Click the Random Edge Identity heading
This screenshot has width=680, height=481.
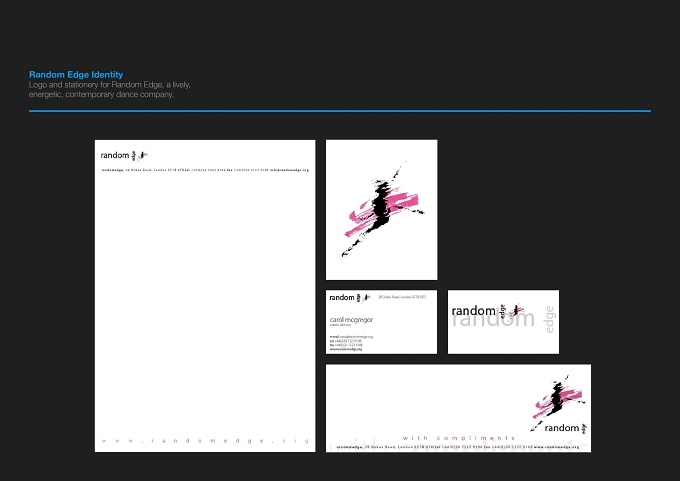[76, 75]
